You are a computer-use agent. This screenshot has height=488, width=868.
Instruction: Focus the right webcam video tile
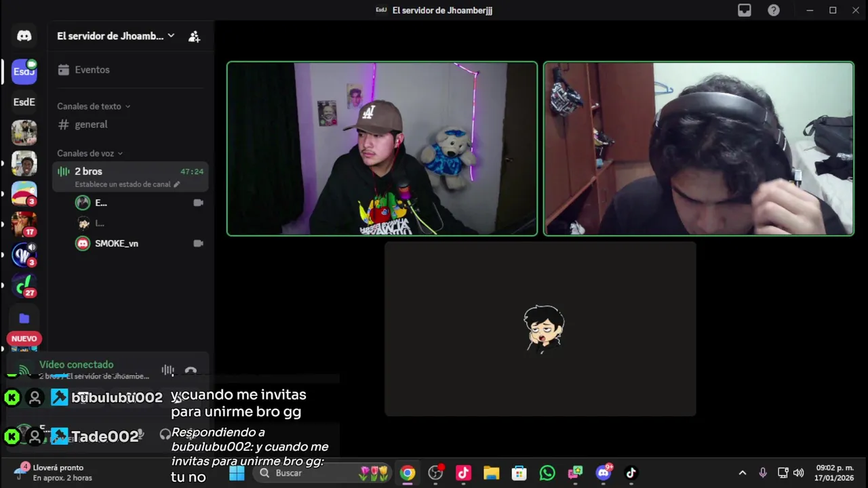(698, 148)
